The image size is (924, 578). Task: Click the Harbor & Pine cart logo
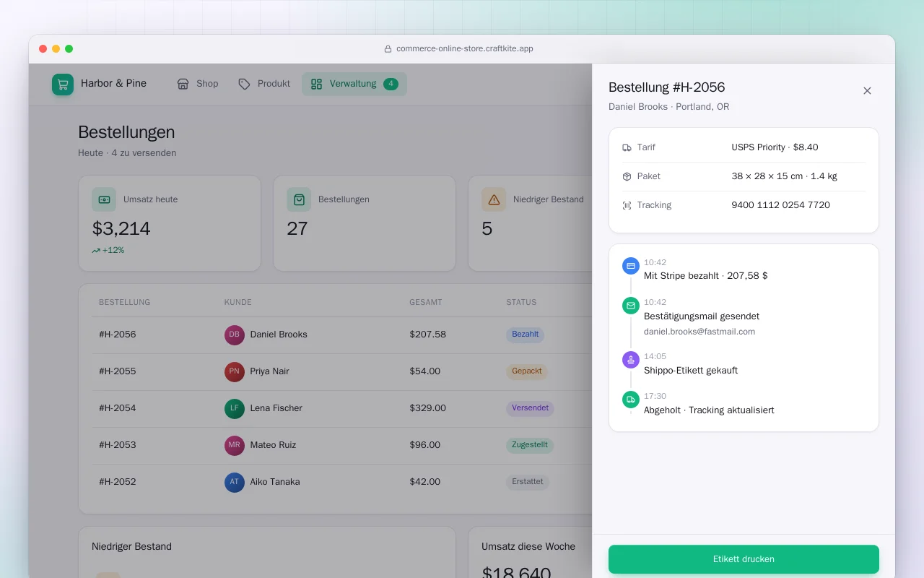click(63, 85)
